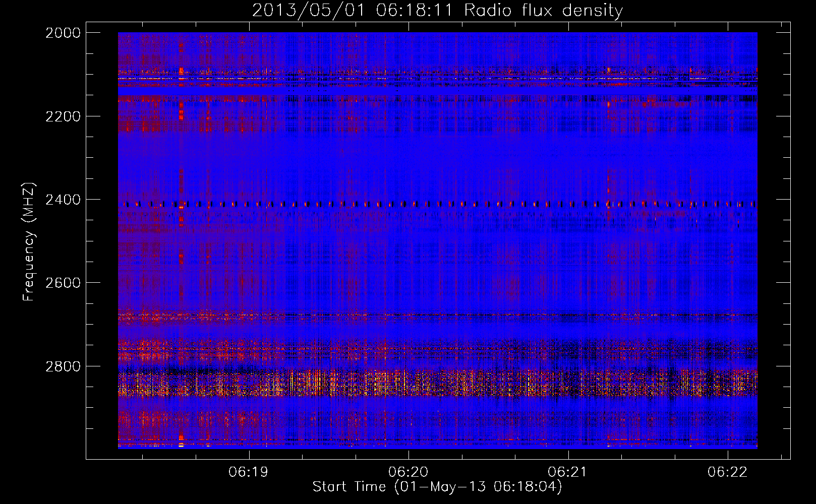This screenshot has width=816, height=504.
Task: Select the 2400 frequency tick label
Action: (63, 200)
